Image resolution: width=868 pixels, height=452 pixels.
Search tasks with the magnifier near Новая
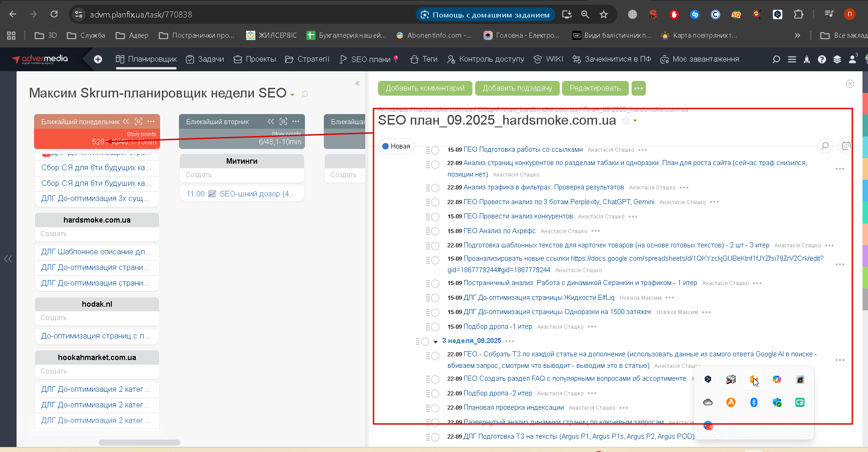[825, 146]
